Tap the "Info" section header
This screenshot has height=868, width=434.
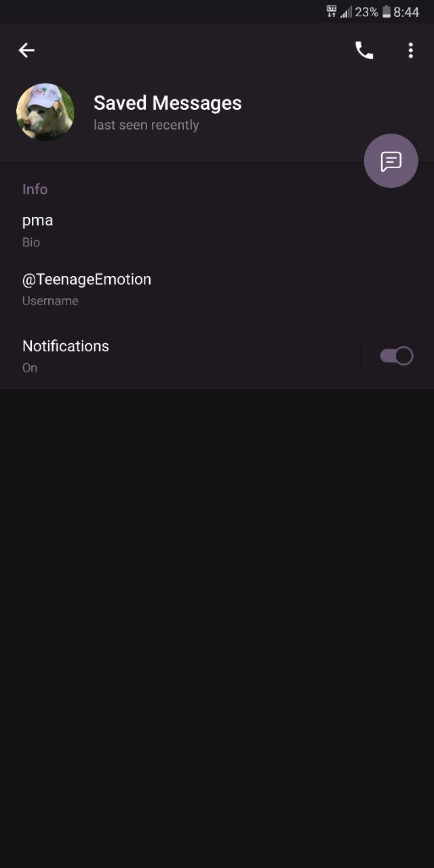click(35, 189)
